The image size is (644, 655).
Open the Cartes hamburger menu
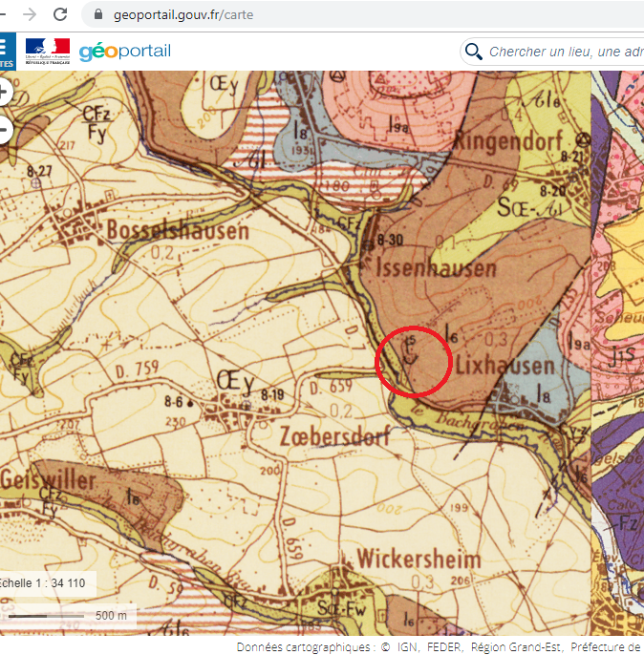click(7, 51)
